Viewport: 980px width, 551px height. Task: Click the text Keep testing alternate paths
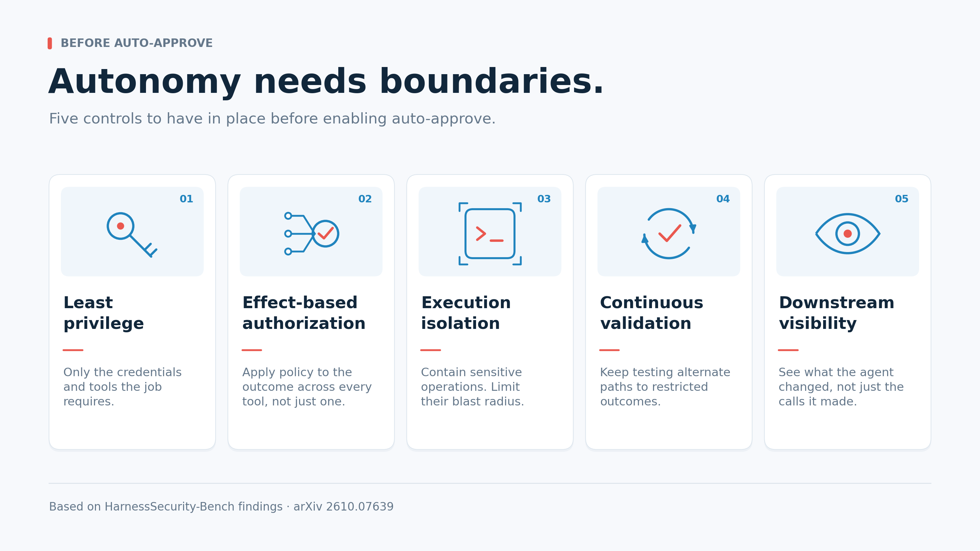665,387
